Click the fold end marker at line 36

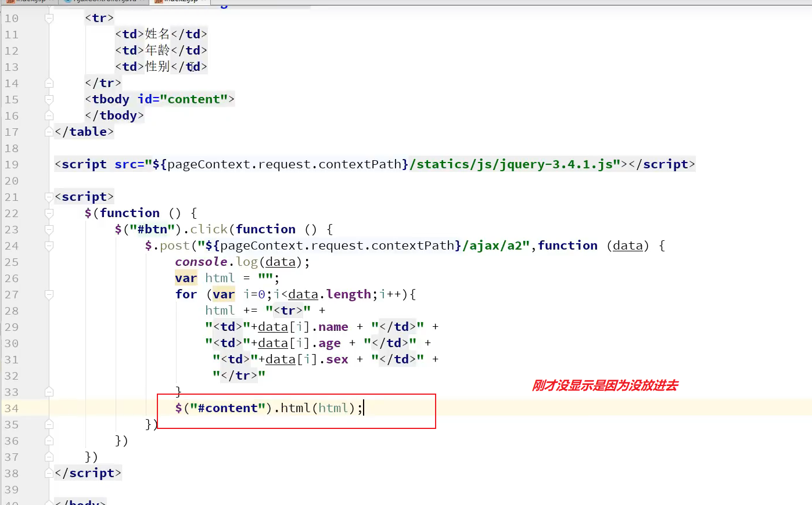49,441
